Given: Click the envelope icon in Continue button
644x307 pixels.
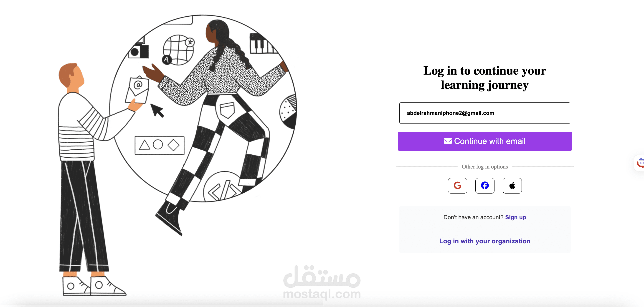Looking at the screenshot, I should [x=448, y=141].
